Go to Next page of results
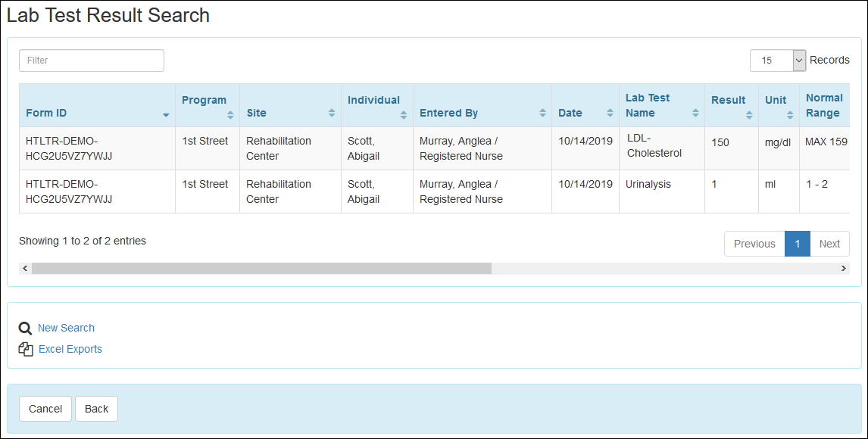The width and height of the screenshot is (868, 439). point(829,244)
